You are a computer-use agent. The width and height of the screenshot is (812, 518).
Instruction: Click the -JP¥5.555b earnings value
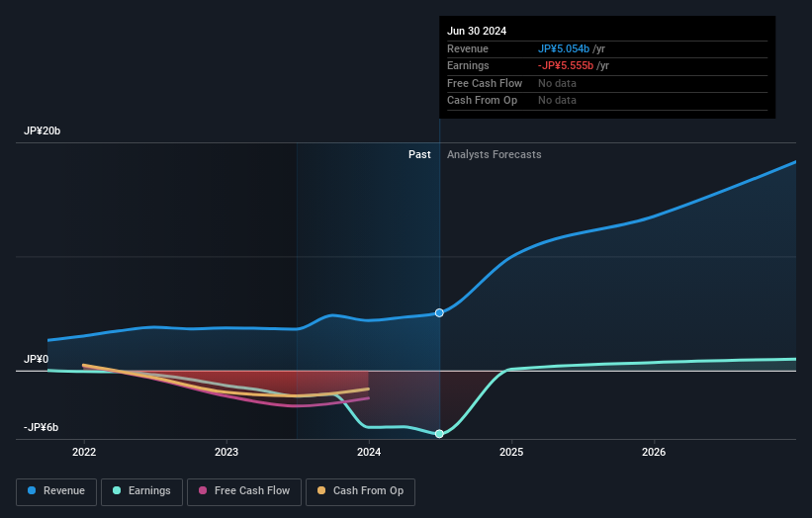(x=566, y=65)
